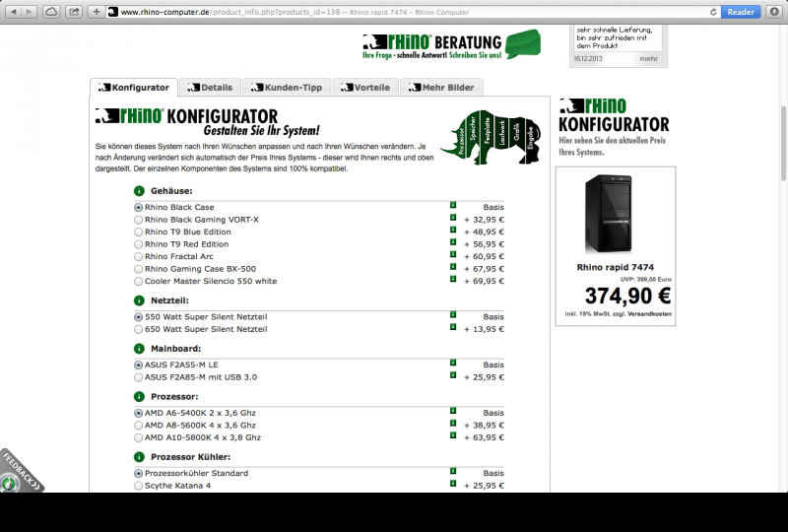This screenshot has height=532, width=788.
Task: Click the Feedback ribbon in bottom-left corner
Action: (20, 470)
